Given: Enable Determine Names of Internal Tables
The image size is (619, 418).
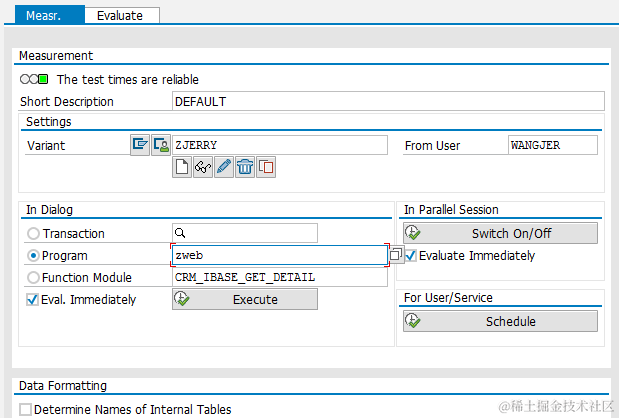Looking at the screenshot, I should (x=25, y=409).
